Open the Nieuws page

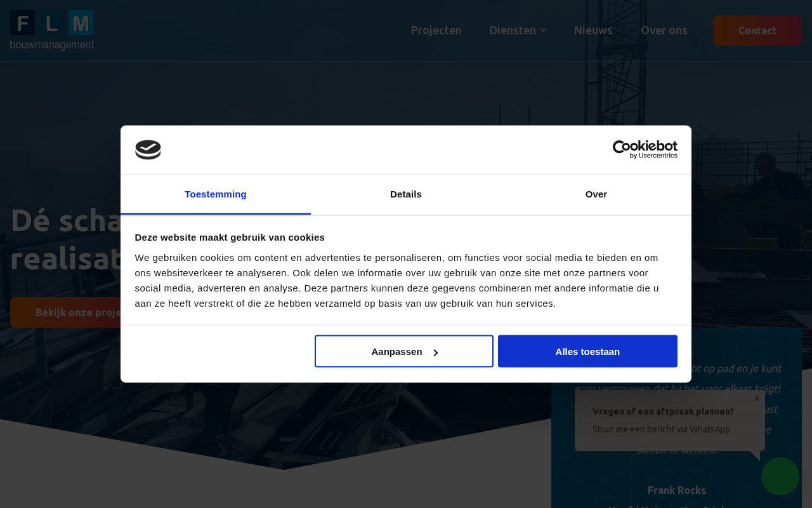point(593,30)
